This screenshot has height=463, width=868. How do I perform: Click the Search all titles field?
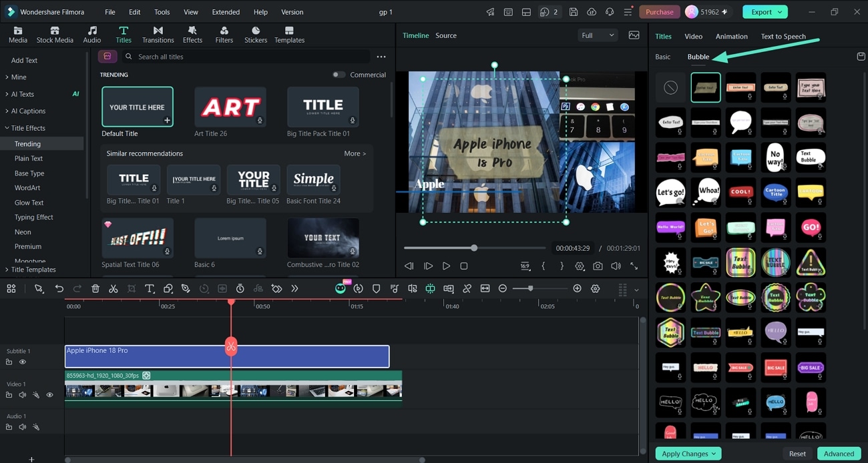pyautogui.click(x=247, y=57)
